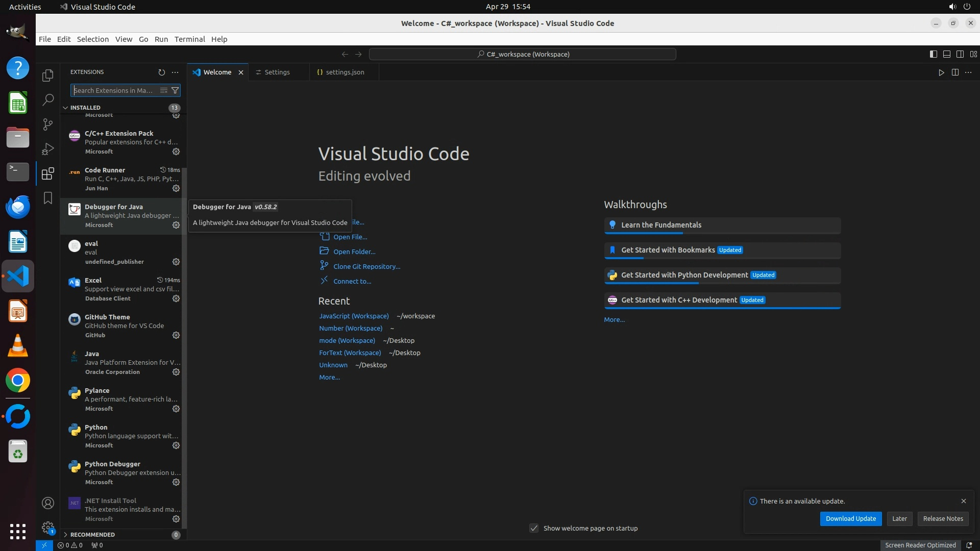980x551 pixels.
Task: Click the filter extensions funnel icon
Action: [175, 90]
